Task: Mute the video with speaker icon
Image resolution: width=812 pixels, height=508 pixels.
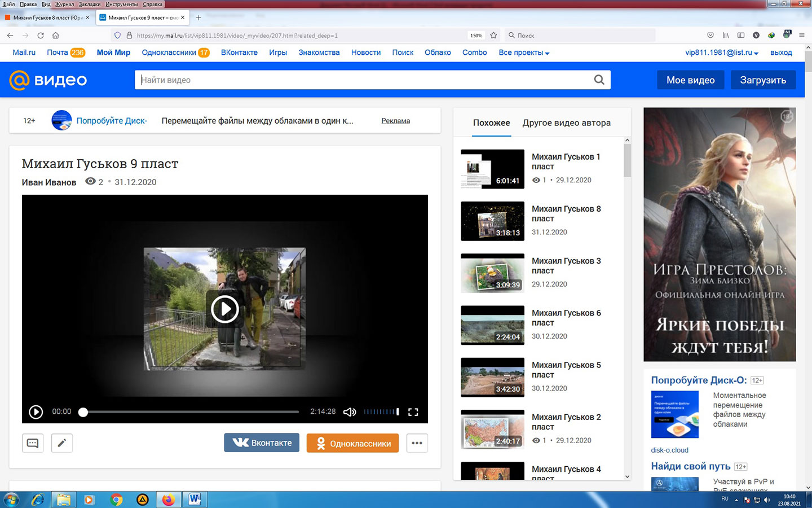Action: 350,412
